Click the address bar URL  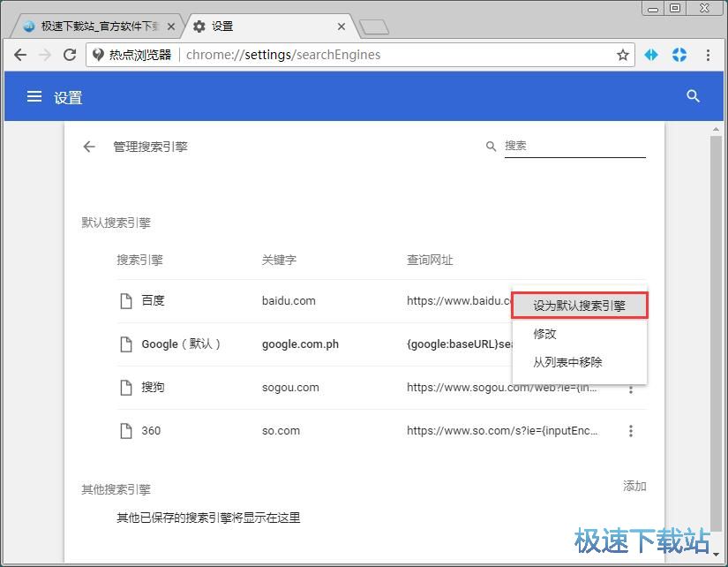click(283, 55)
